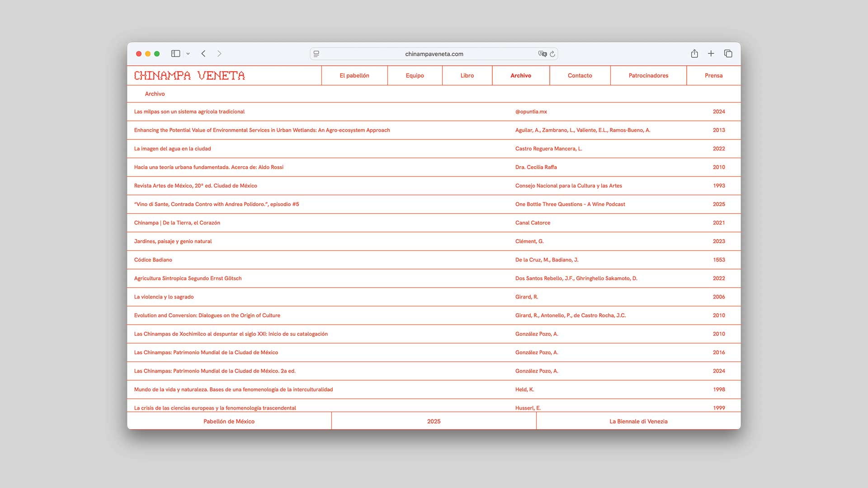This screenshot has width=868, height=488.
Task: Click the year 2013 cell
Action: click(x=719, y=130)
